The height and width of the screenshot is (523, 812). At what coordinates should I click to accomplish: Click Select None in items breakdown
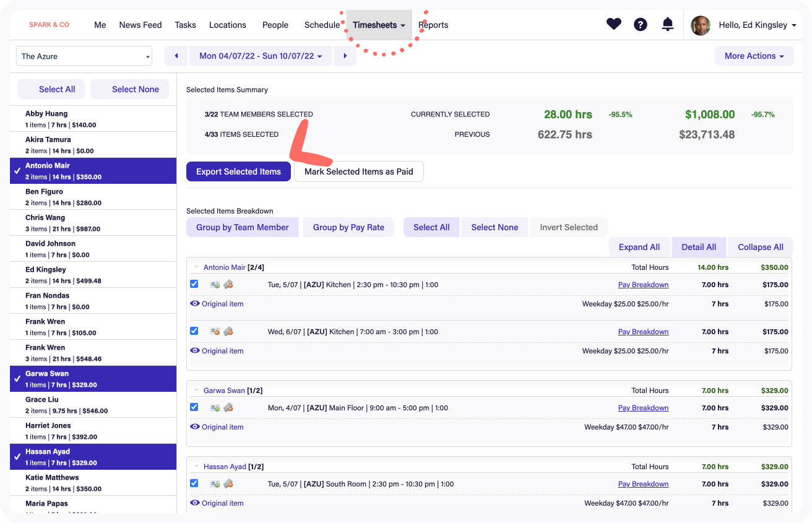pos(495,227)
